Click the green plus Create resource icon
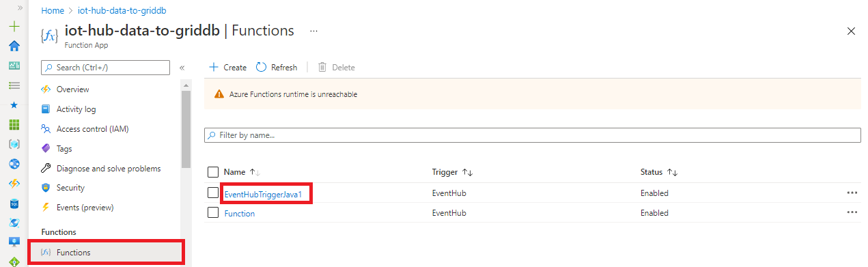This screenshot has width=868, height=267. tap(14, 27)
